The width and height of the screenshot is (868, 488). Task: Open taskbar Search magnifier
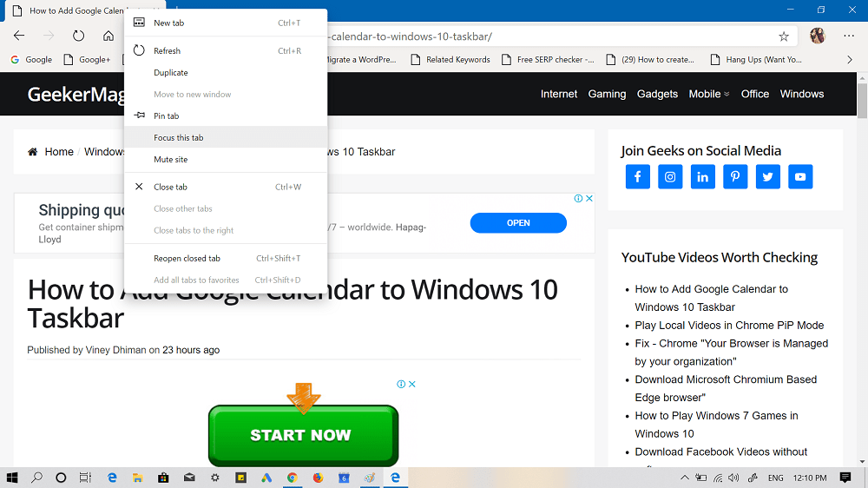tap(36, 478)
